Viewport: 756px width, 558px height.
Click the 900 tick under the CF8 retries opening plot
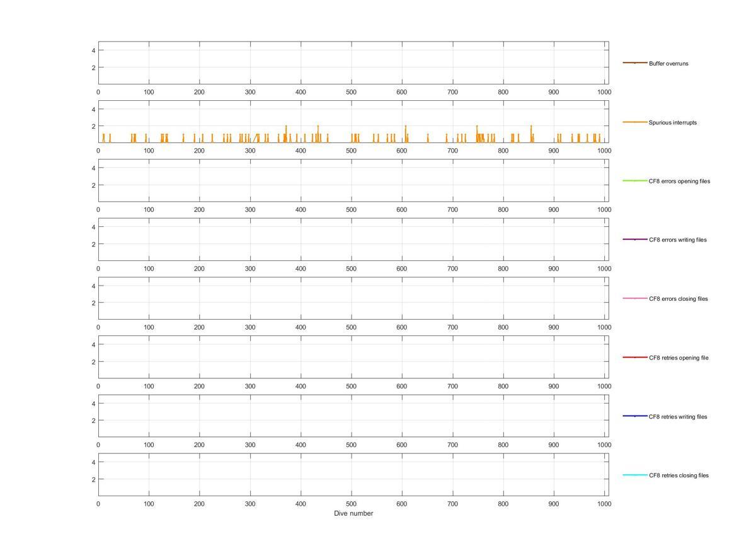pos(554,386)
